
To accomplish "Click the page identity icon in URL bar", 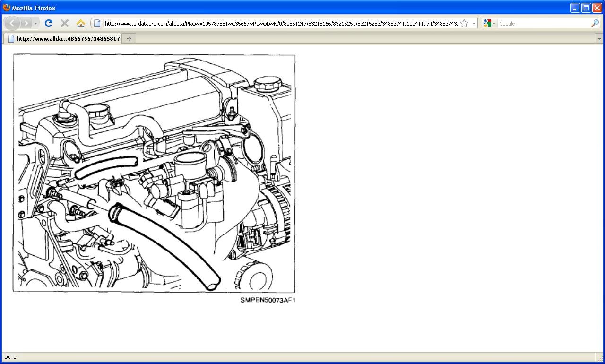I will point(97,23).
